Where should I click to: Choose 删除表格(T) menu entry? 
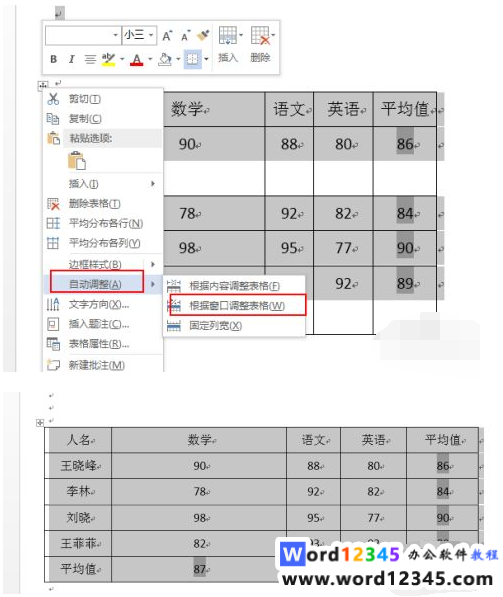[94, 204]
